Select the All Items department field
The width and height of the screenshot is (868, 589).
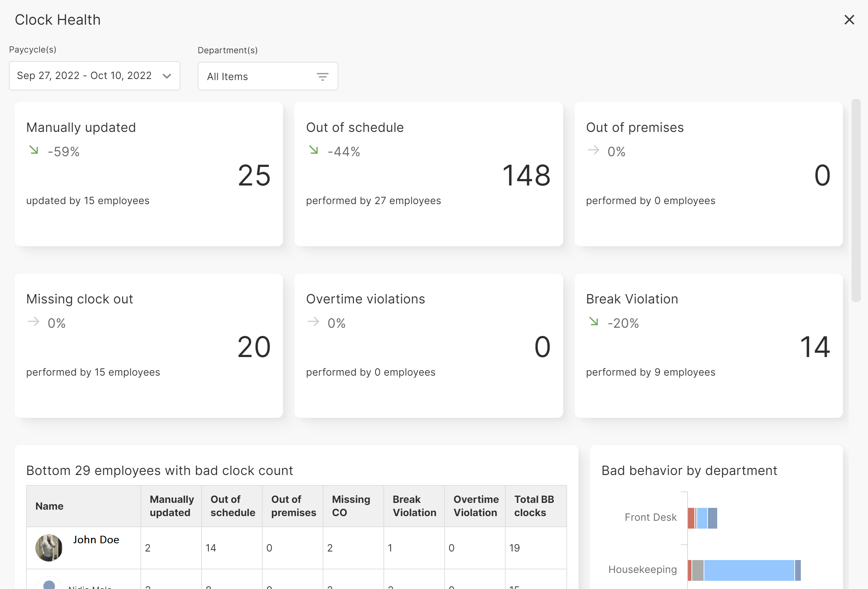[x=268, y=76]
